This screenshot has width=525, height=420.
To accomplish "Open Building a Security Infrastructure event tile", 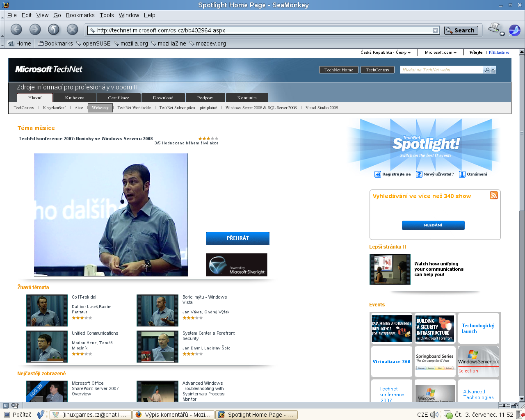I will tap(435, 329).
